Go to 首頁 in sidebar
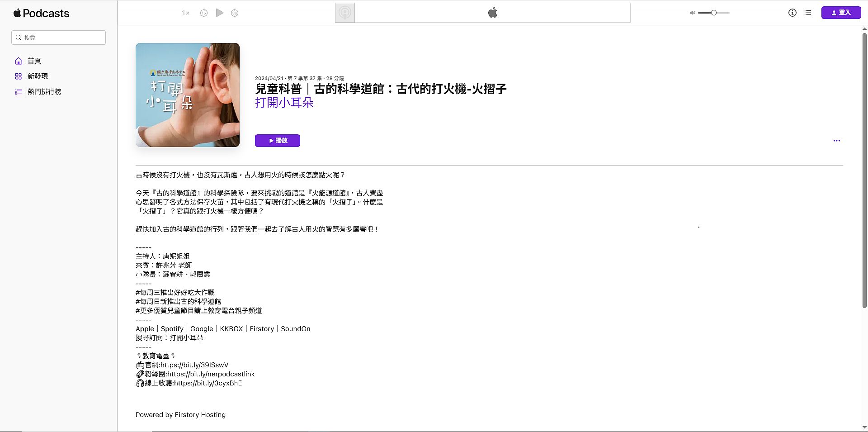This screenshot has width=868, height=432. click(x=34, y=61)
